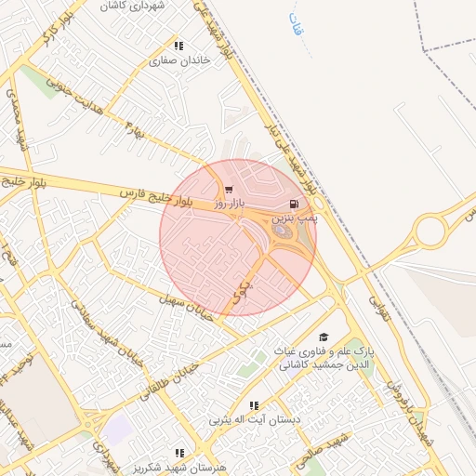Click the دبستان آیت اله یثربی text label
This screenshot has width=476, height=476.
255,420
